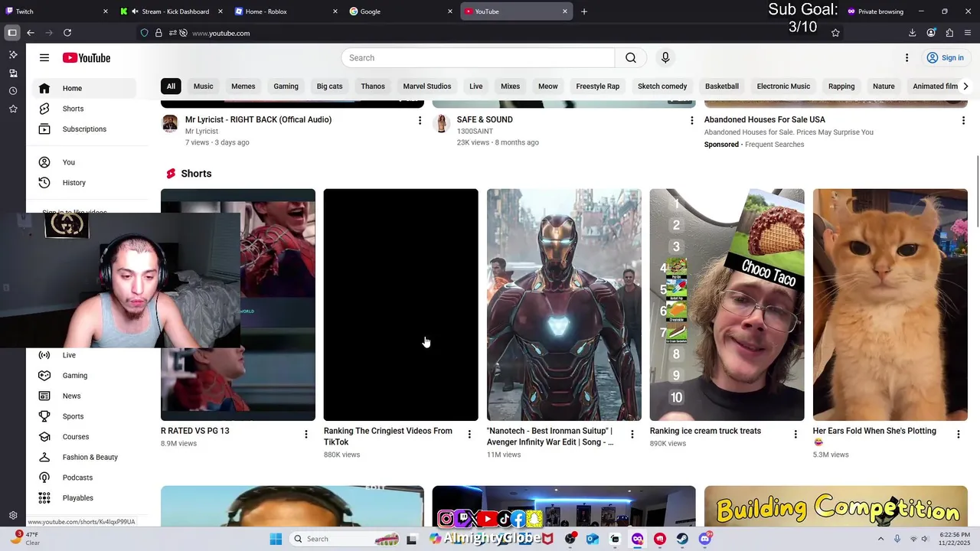Start voice search with the microphone
The image size is (980, 551).
(x=665, y=57)
